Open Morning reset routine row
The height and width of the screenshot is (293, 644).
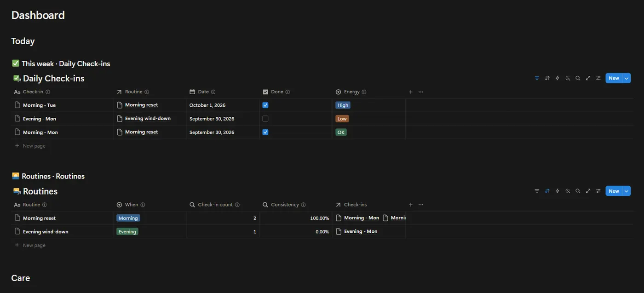pos(39,218)
